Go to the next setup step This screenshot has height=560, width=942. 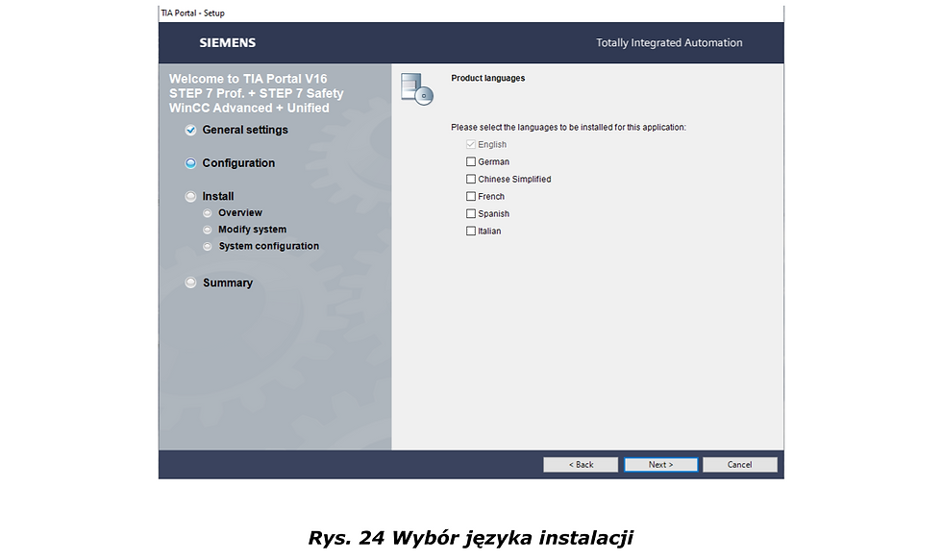click(x=661, y=465)
